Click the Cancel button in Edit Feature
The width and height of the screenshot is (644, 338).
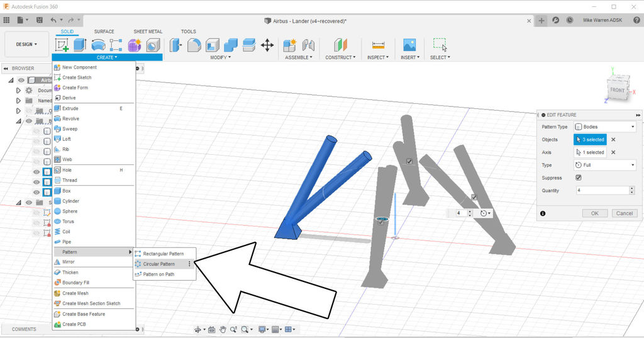pyautogui.click(x=625, y=213)
